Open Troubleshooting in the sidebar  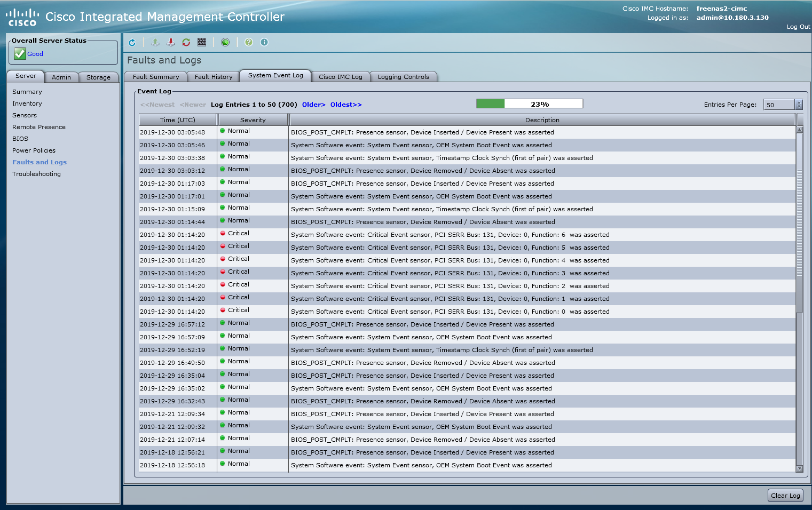coord(37,174)
